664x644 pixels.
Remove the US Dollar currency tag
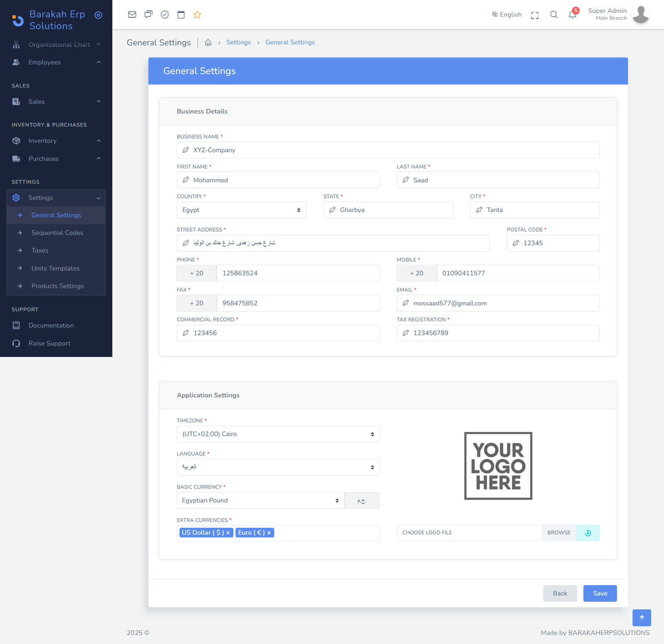click(228, 533)
